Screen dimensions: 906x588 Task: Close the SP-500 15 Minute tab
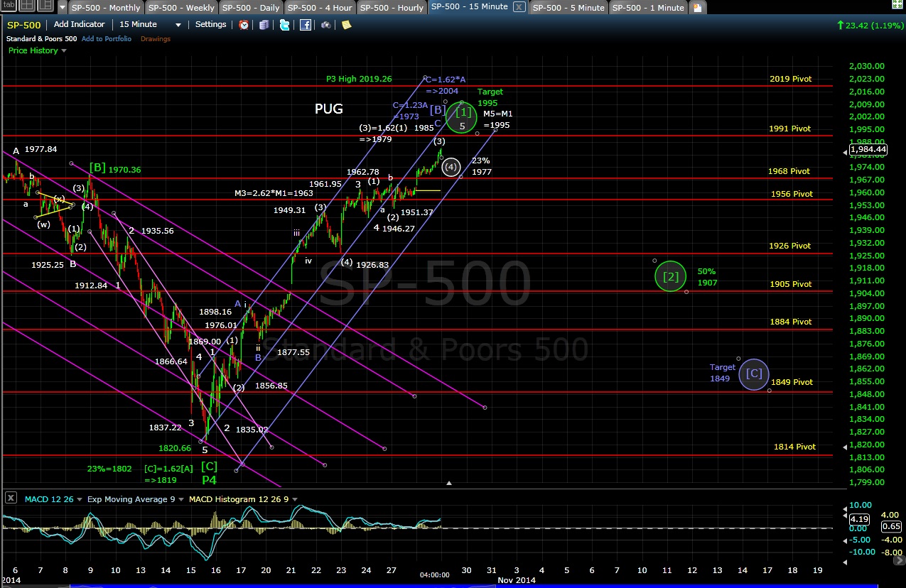[519, 7]
